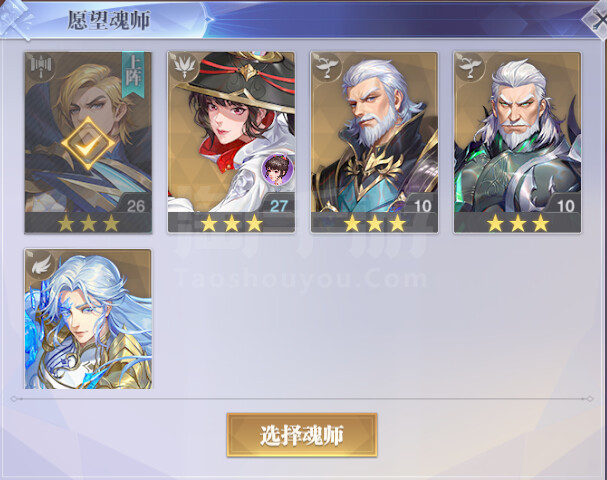Click the level 26 badge on blonde hero card

point(135,206)
